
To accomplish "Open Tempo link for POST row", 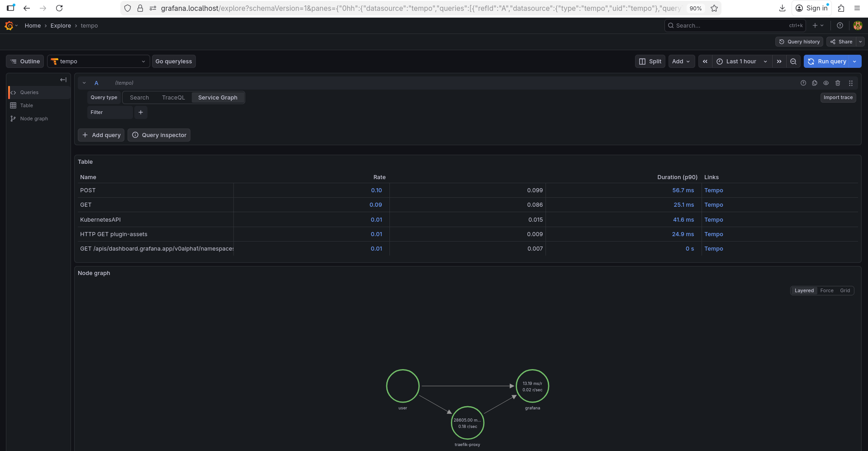I will (x=714, y=190).
